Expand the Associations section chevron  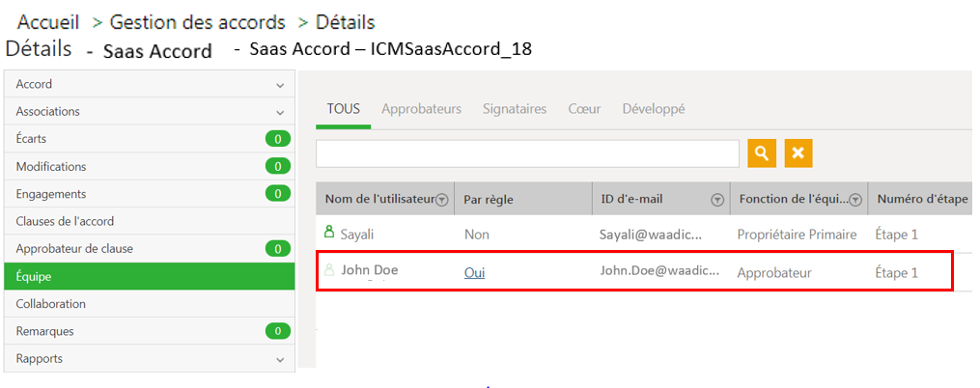tap(280, 113)
